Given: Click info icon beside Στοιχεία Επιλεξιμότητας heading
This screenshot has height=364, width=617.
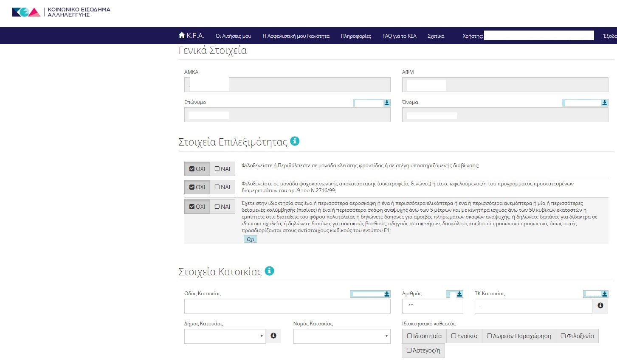Looking at the screenshot, I should point(295,141).
